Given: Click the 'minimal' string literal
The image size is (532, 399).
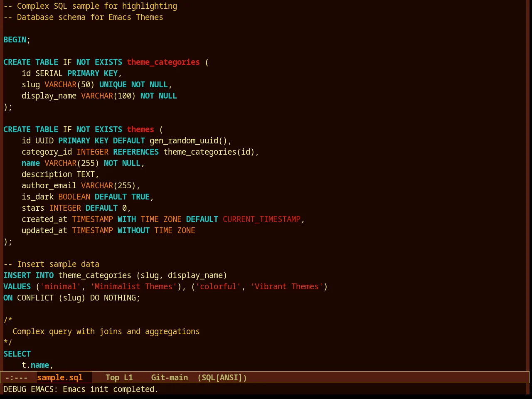Looking at the screenshot, I should [61, 286].
